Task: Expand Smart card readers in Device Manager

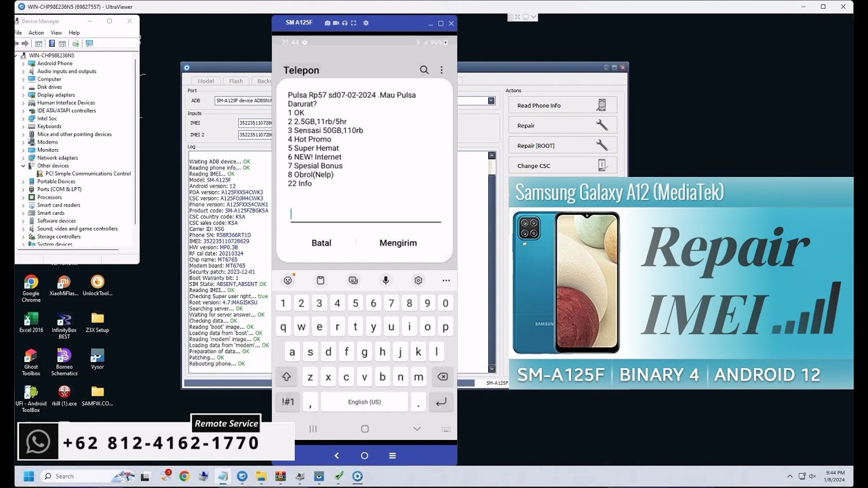Action: tap(23, 205)
